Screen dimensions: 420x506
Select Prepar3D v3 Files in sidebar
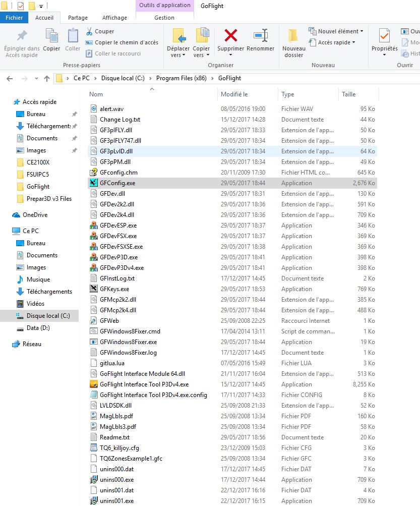coord(49,199)
